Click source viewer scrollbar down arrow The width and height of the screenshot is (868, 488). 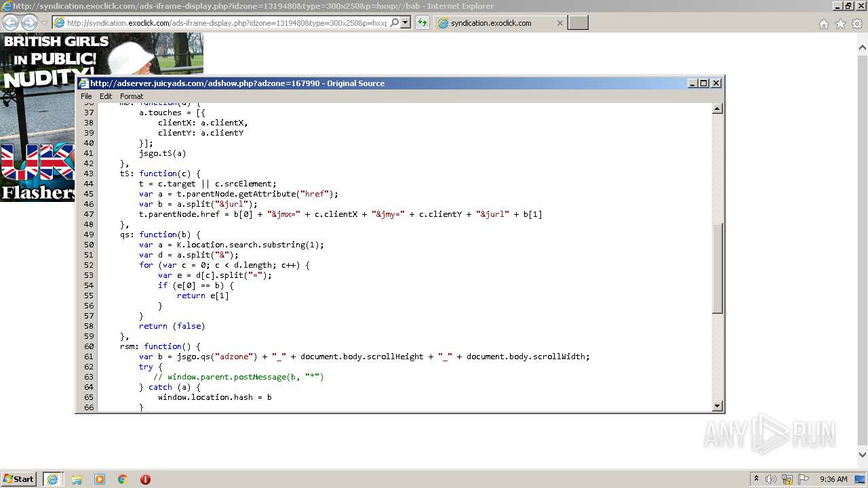717,406
